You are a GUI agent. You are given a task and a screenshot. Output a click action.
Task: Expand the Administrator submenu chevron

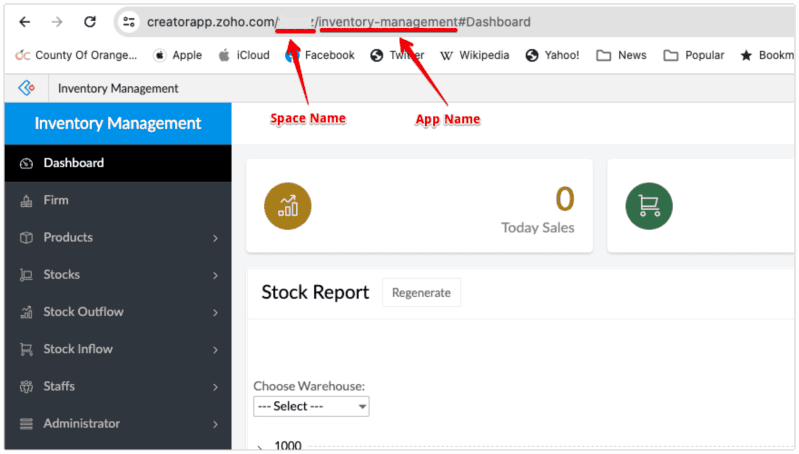coord(215,424)
